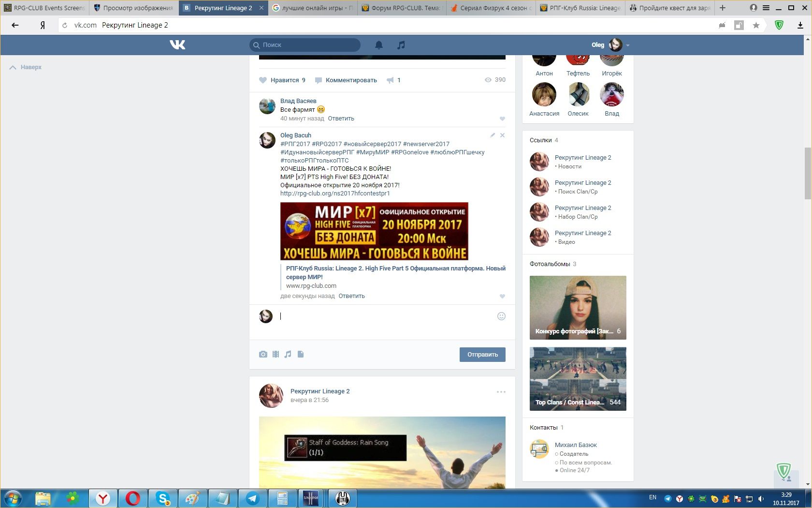
Task: Open the Oleg profile dropdown menu
Action: coord(610,45)
